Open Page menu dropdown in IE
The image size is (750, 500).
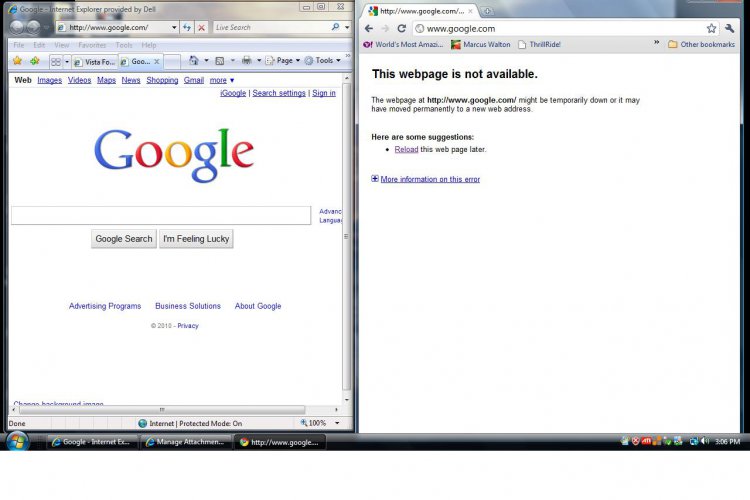tap(283, 61)
